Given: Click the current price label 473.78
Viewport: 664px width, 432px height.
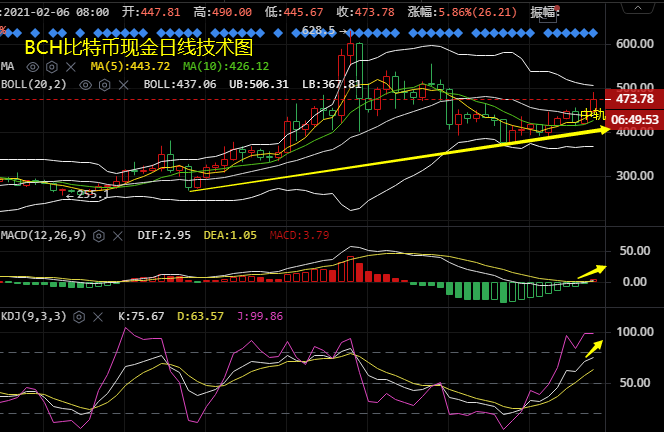Looking at the screenshot, I should (635, 99).
